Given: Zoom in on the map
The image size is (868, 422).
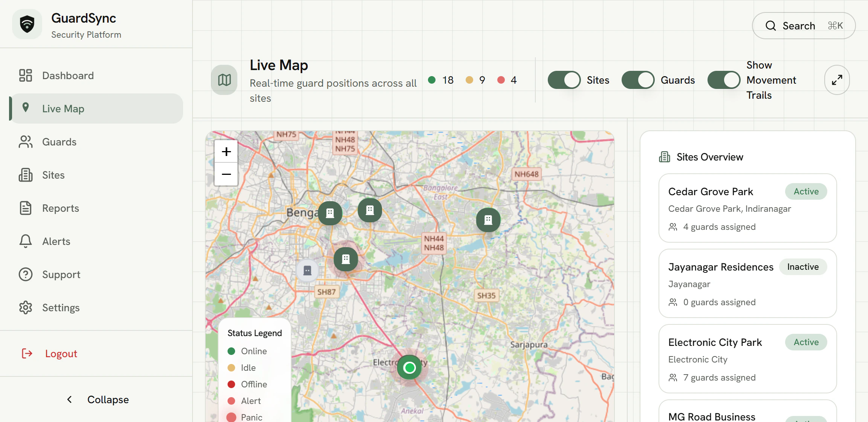Looking at the screenshot, I should click(x=226, y=151).
